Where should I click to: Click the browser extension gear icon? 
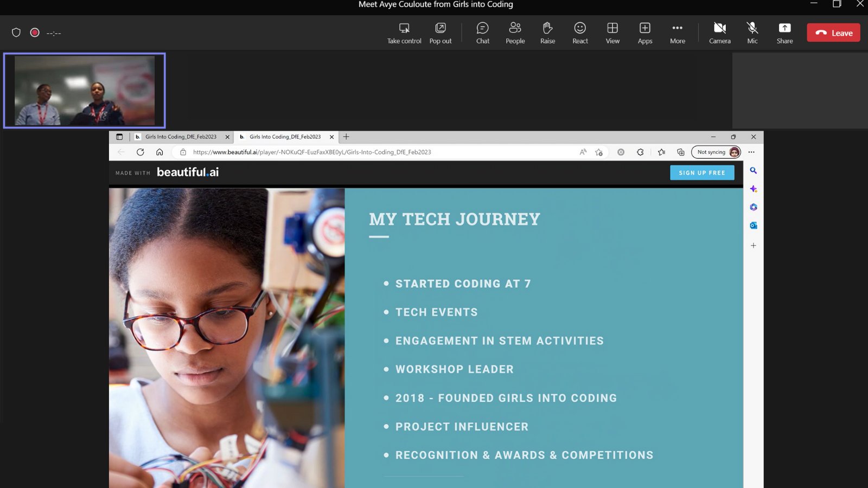[x=621, y=152]
